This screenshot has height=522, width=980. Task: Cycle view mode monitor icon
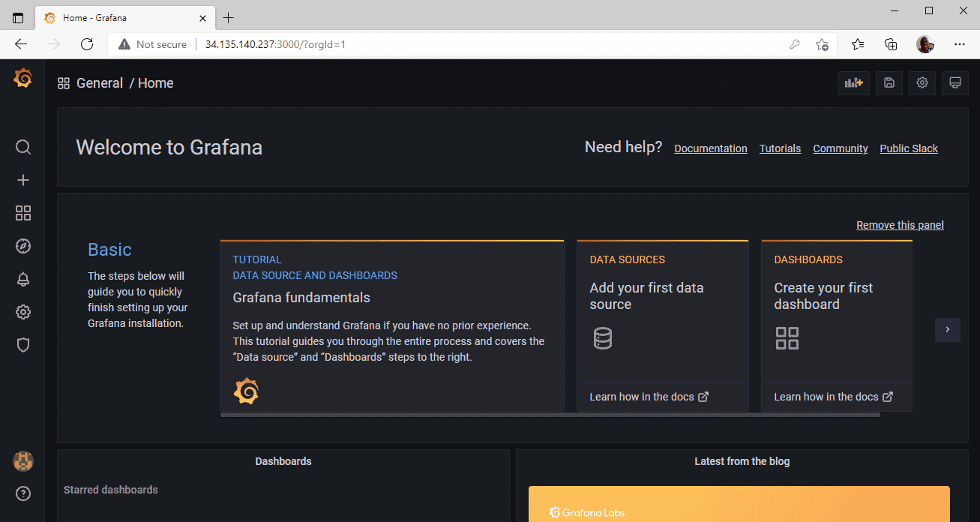(x=955, y=83)
